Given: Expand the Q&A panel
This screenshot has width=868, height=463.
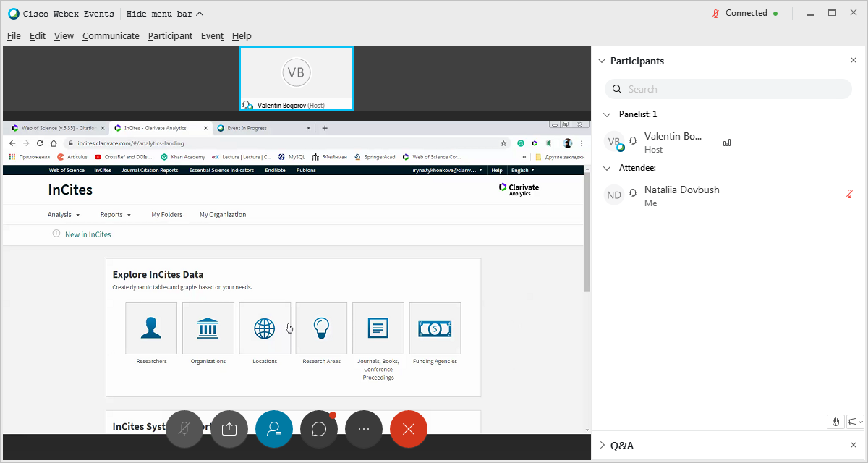Looking at the screenshot, I should [x=602, y=446].
